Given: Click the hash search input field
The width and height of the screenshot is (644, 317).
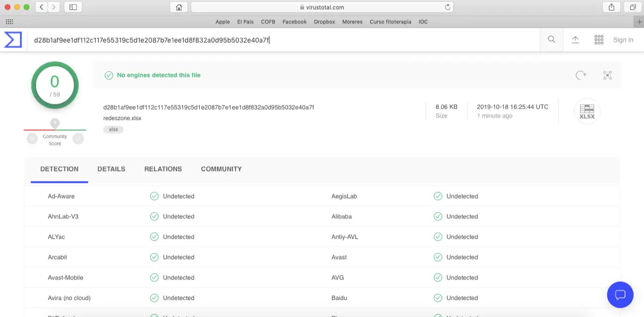Looking at the screenshot, I should point(282,40).
